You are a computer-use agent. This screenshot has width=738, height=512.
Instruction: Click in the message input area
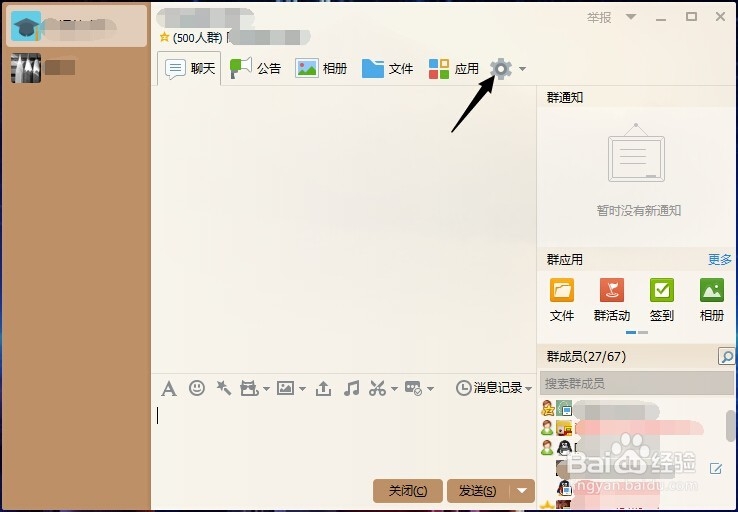(344, 438)
